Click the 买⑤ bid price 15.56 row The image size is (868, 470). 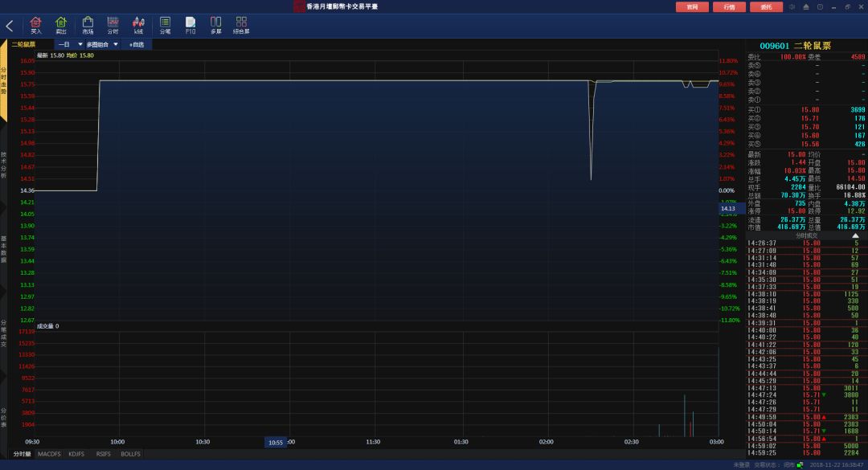806,144
